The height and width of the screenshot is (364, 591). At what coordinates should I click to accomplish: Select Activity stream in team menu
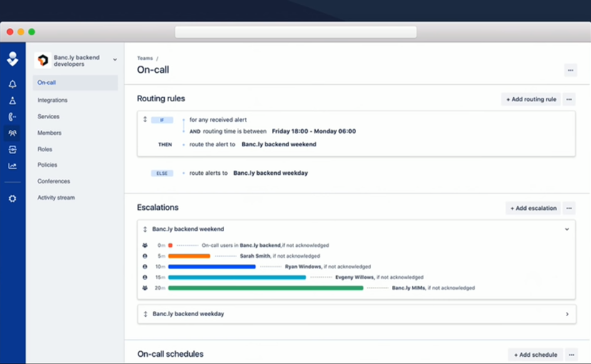coord(56,198)
